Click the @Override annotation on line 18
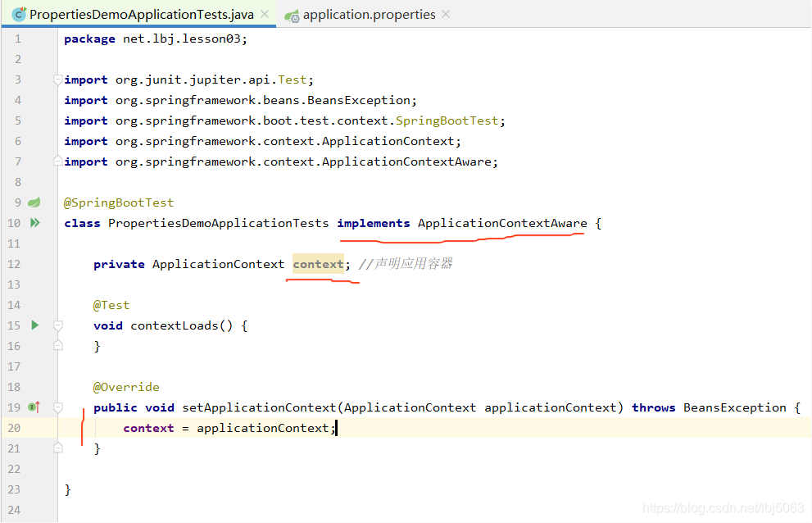812x523 pixels. pos(126,387)
